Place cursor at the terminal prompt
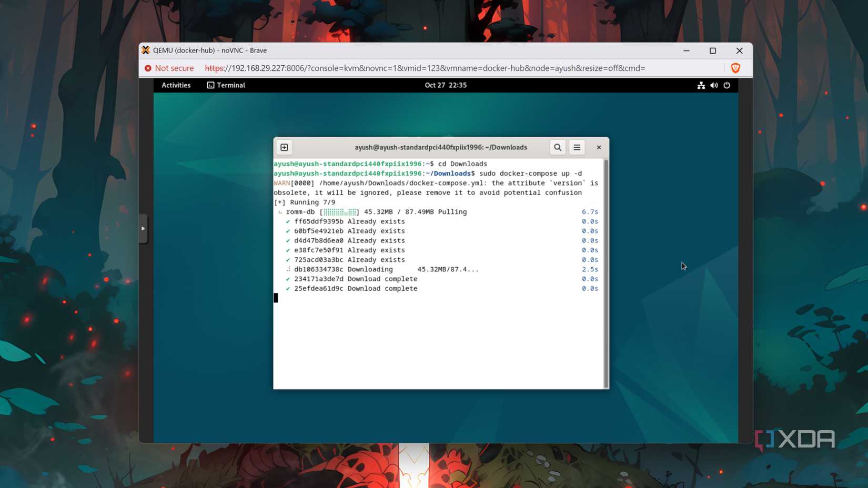This screenshot has width=868, height=488. point(275,298)
